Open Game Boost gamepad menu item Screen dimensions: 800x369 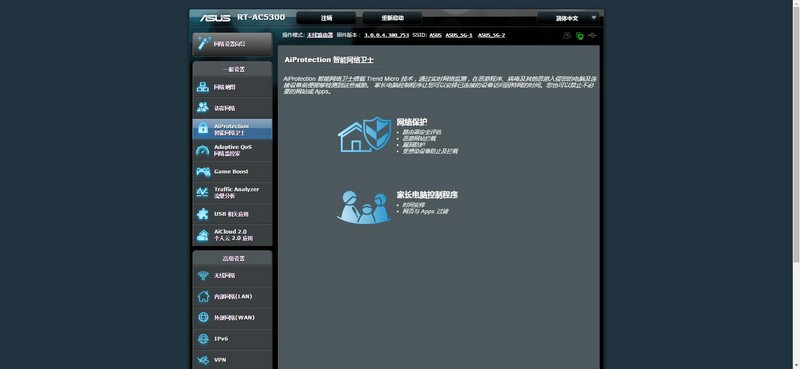click(232, 171)
